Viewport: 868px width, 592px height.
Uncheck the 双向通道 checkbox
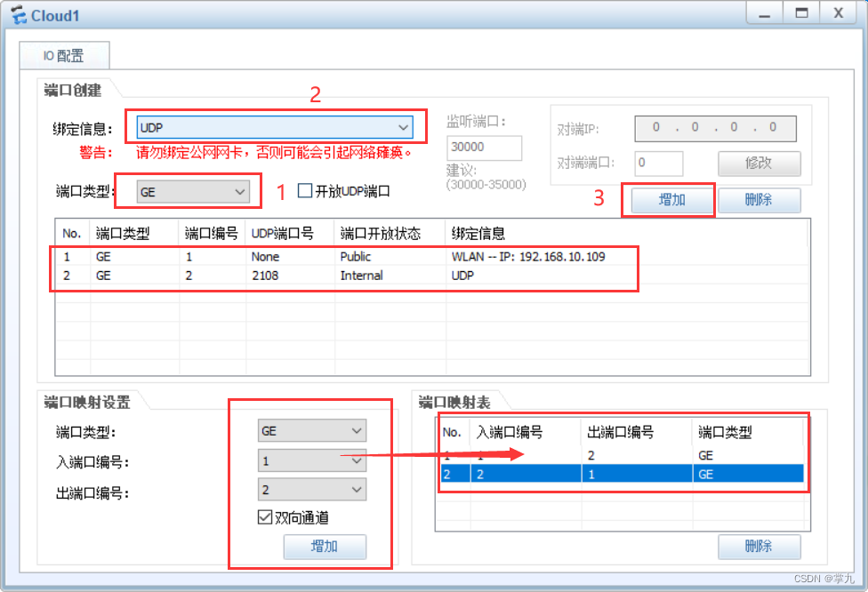265,517
